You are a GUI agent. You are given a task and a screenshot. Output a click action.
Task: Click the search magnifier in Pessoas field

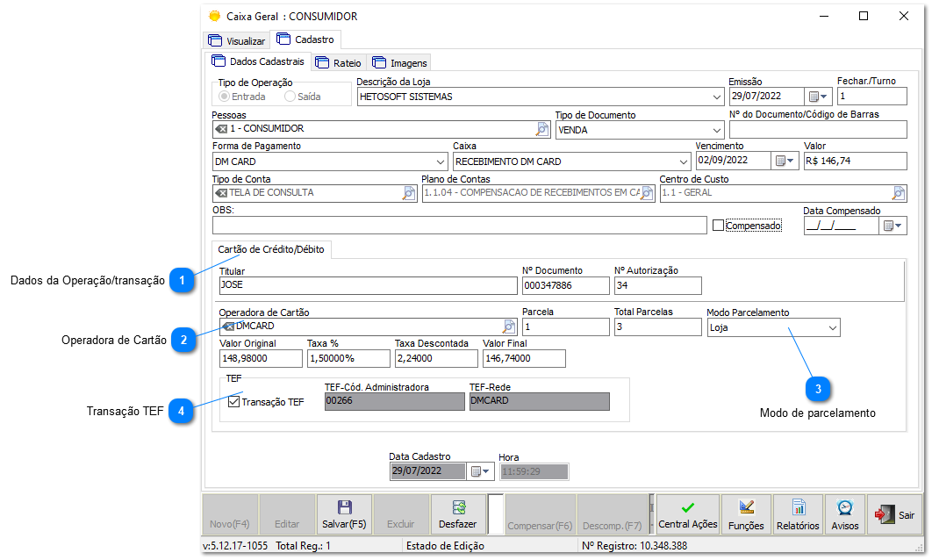542,129
